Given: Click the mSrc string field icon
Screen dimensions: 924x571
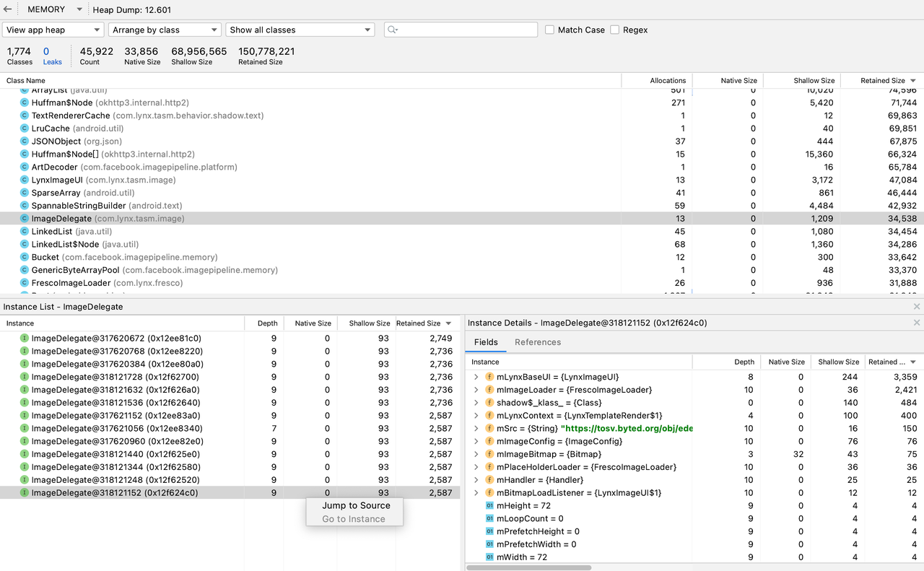Looking at the screenshot, I should (x=489, y=429).
